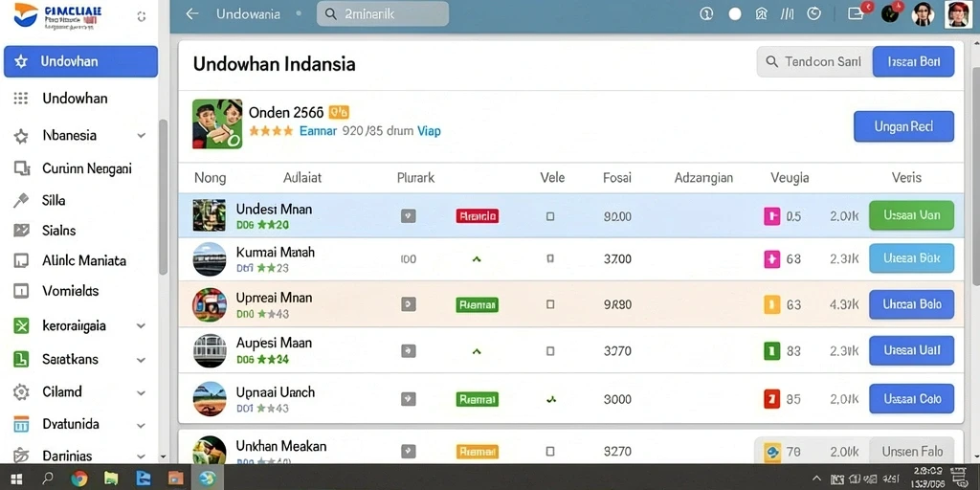980x490 pixels.
Task: Toggle the checkbox in Aupesi Maan row
Action: (550, 351)
